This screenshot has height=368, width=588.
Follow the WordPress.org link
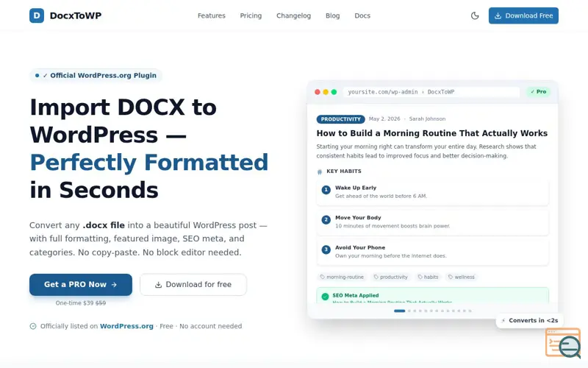[x=126, y=326]
